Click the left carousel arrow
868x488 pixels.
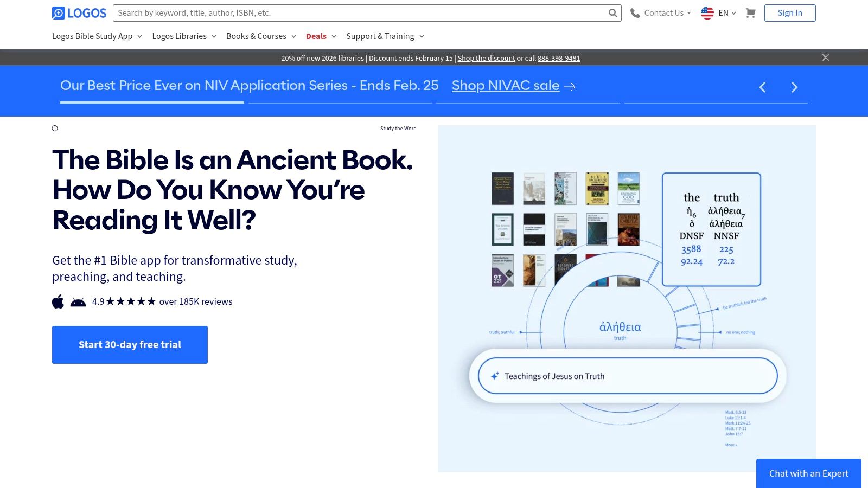(762, 87)
